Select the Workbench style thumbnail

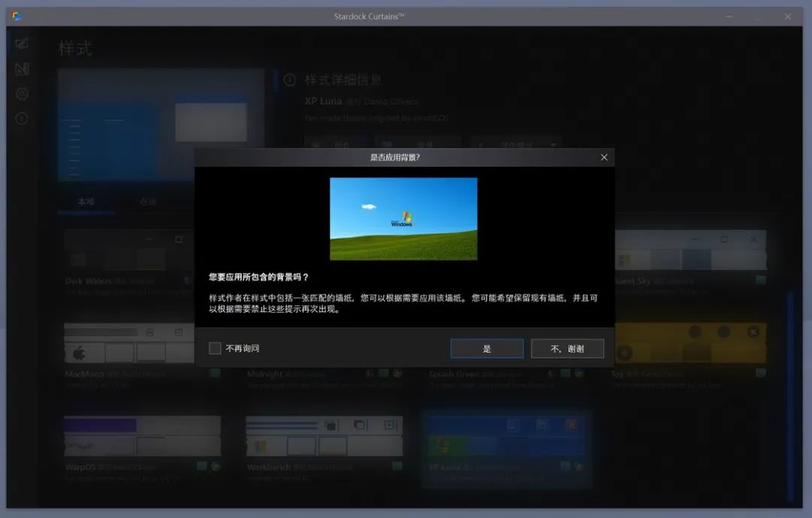pos(324,436)
